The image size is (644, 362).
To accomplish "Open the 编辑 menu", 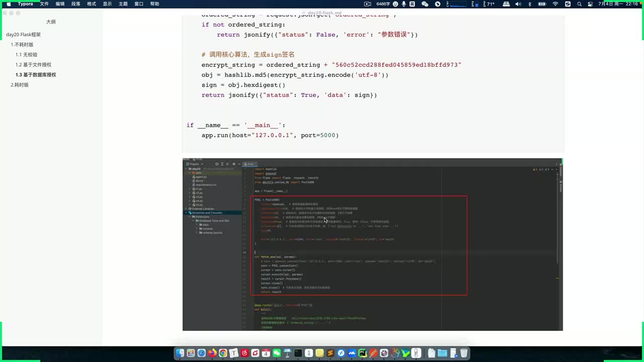I will pos(60,4).
